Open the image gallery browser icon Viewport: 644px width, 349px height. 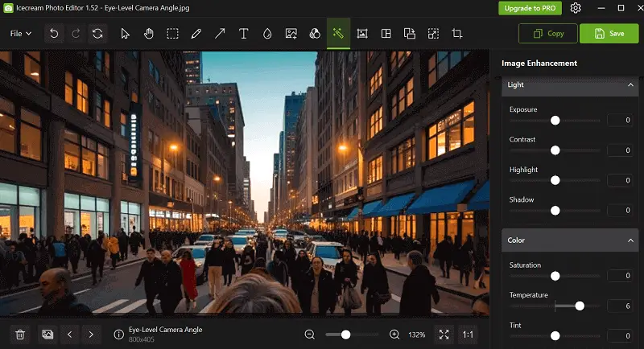tap(47, 335)
